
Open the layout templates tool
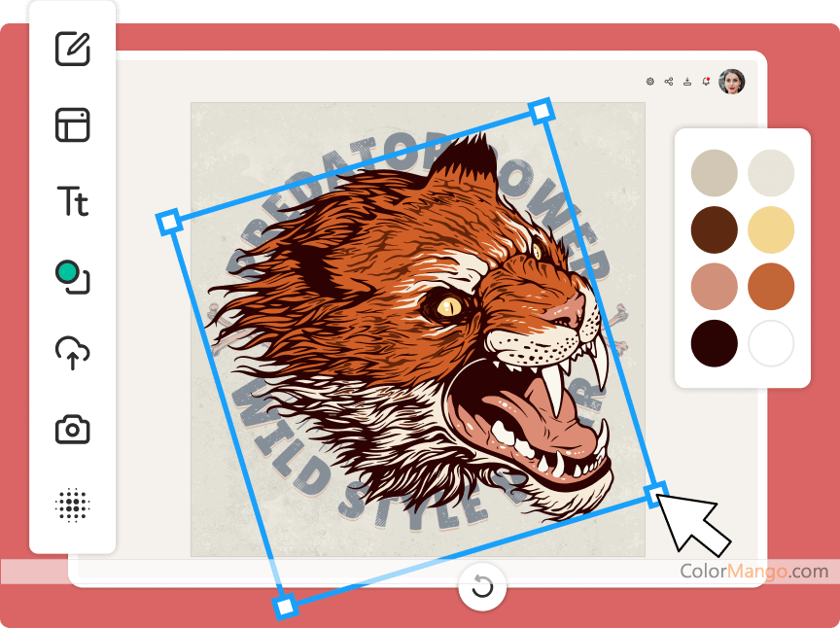(x=73, y=125)
